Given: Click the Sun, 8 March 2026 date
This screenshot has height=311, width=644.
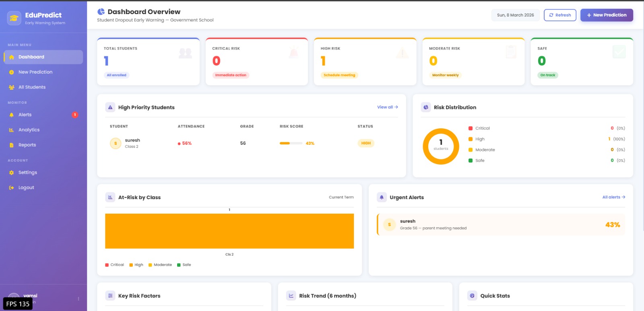Looking at the screenshot, I should click(x=515, y=15).
